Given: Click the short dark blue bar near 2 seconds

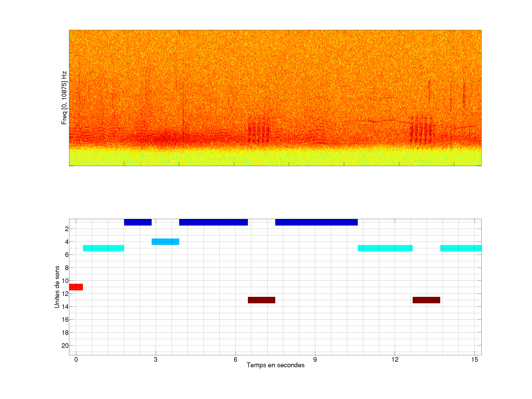Looking at the screenshot, I should [138, 222].
